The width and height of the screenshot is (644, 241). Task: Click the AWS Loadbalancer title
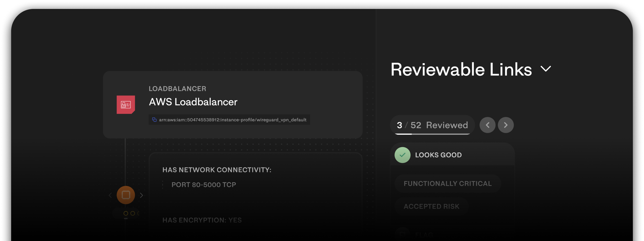tap(193, 102)
